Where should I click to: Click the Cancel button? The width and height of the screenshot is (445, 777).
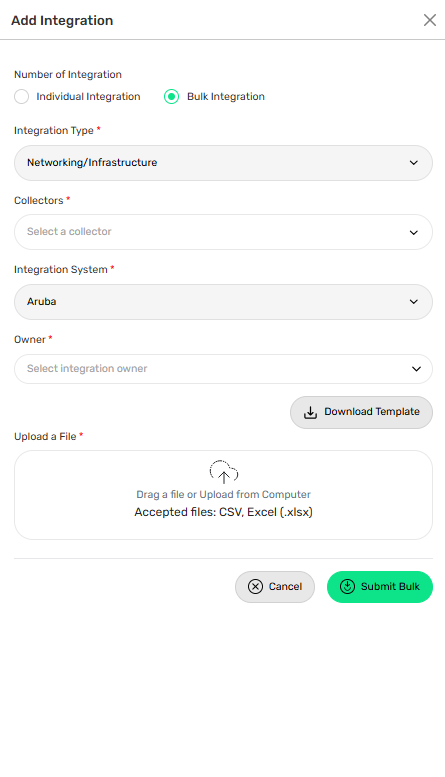click(275, 587)
